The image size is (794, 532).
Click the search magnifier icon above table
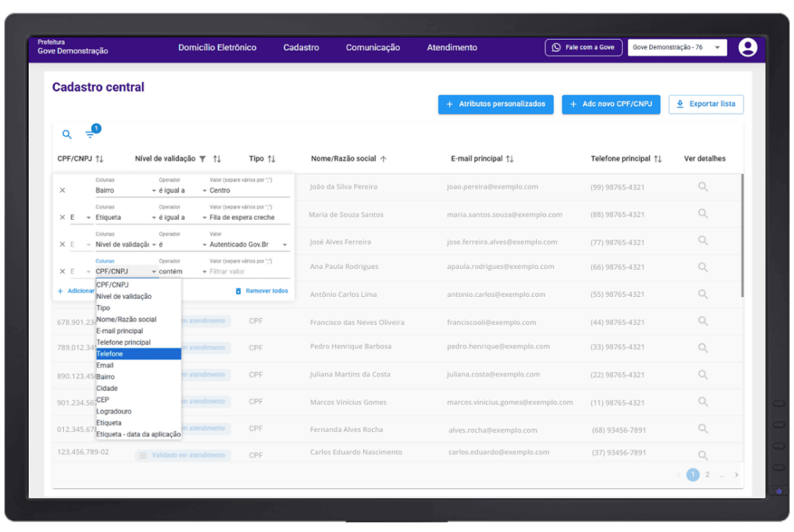pyautogui.click(x=67, y=134)
